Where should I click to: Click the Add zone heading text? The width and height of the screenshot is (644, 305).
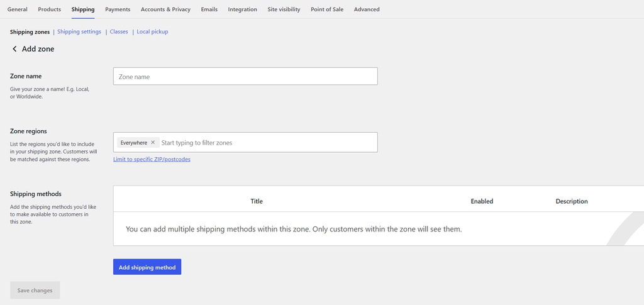[38, 49]
